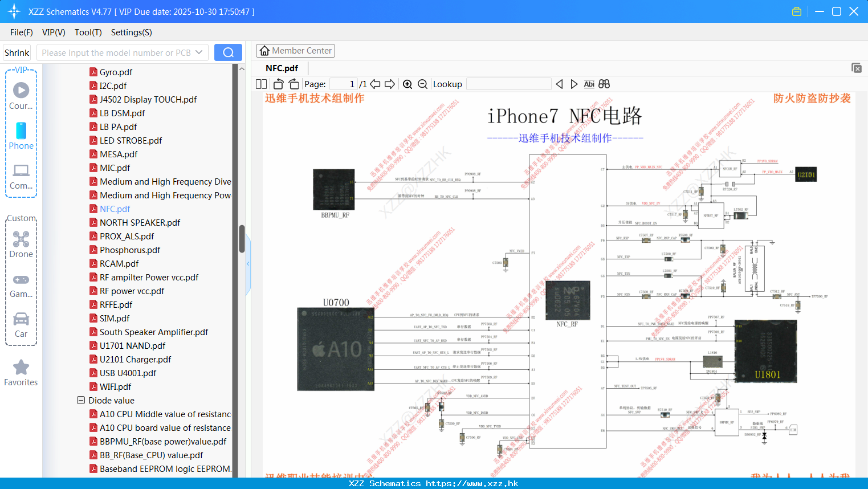Click the home icon on Member Center
868x489 pixels.
(x=264, y=51)
